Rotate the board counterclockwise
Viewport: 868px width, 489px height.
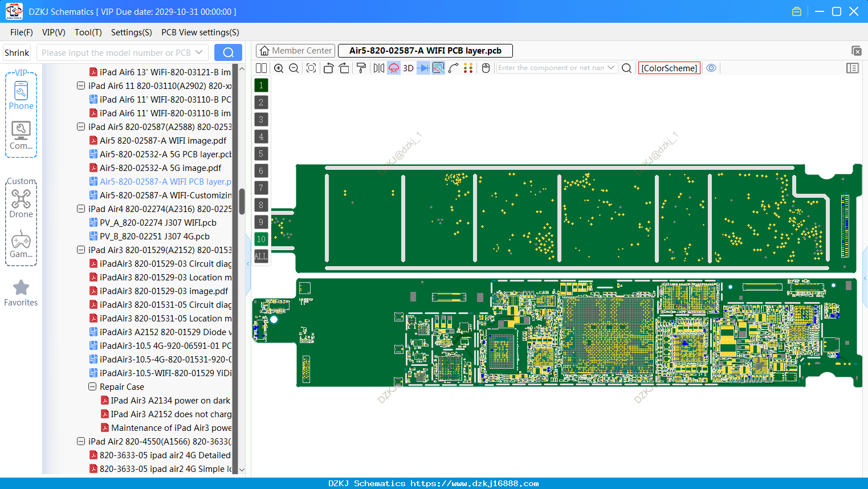tap(328, 68)
